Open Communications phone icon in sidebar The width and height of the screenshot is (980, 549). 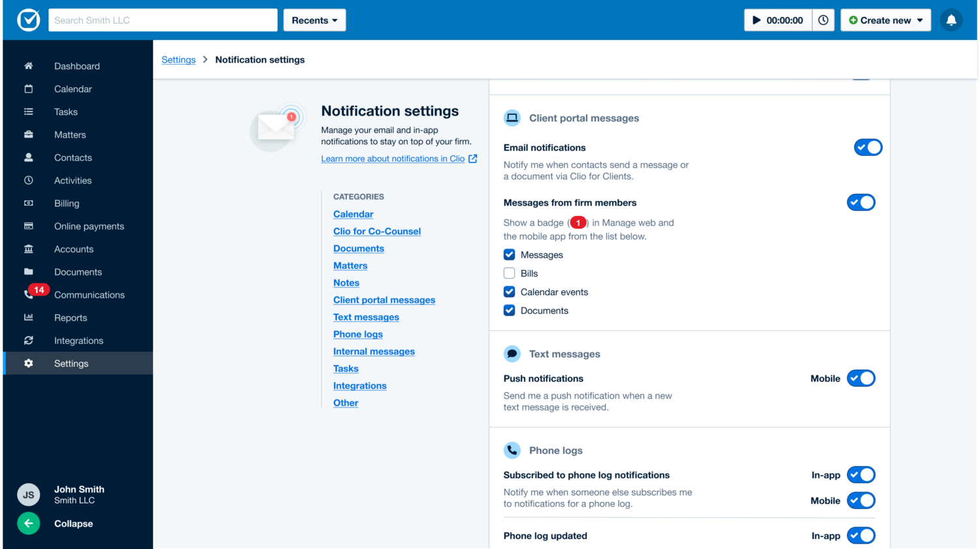pos(29,295)
